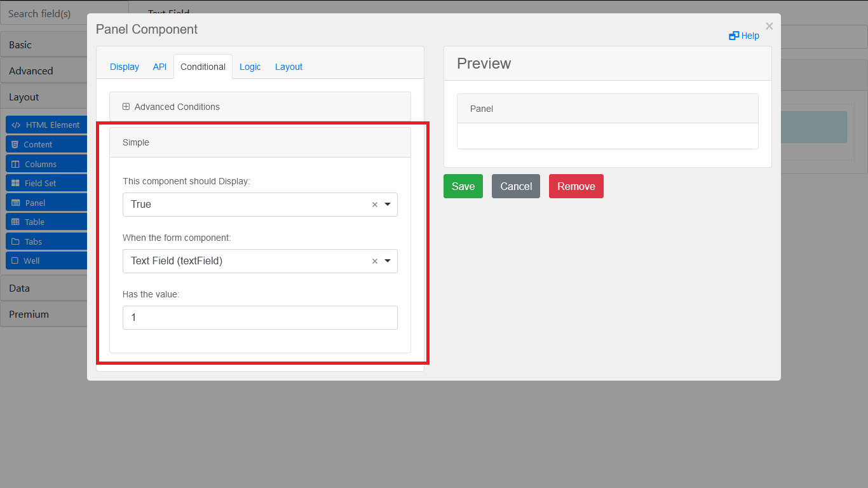The width and height of the screenshot is (868, 488).
Task: Switch to the Display tab
Action: click(x=125, y=67)
